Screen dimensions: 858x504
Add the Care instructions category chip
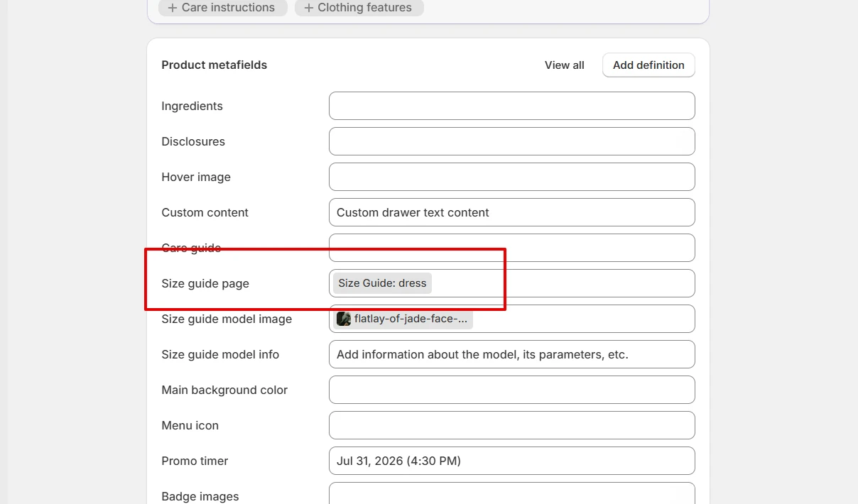pyautogui.click(x=223, y=8)
